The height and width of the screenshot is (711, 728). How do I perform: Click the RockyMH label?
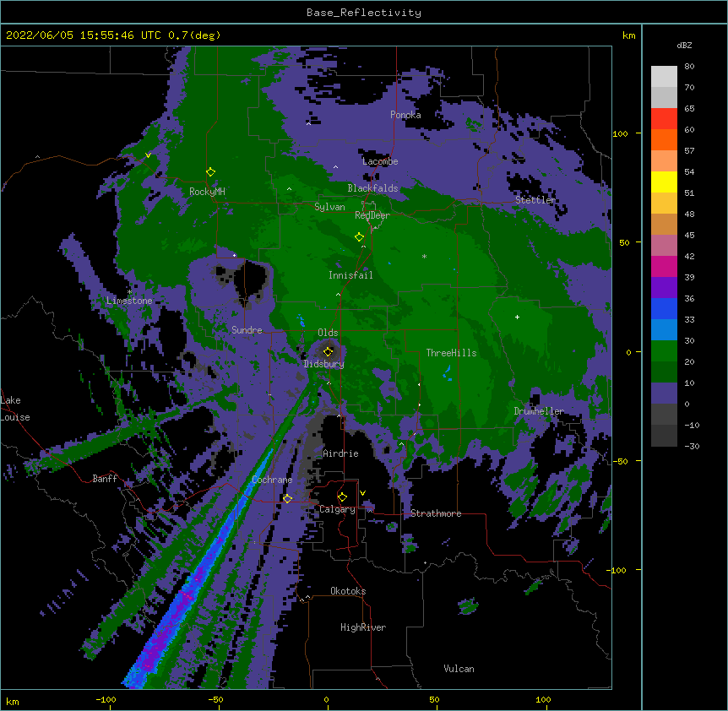(207, 192)
